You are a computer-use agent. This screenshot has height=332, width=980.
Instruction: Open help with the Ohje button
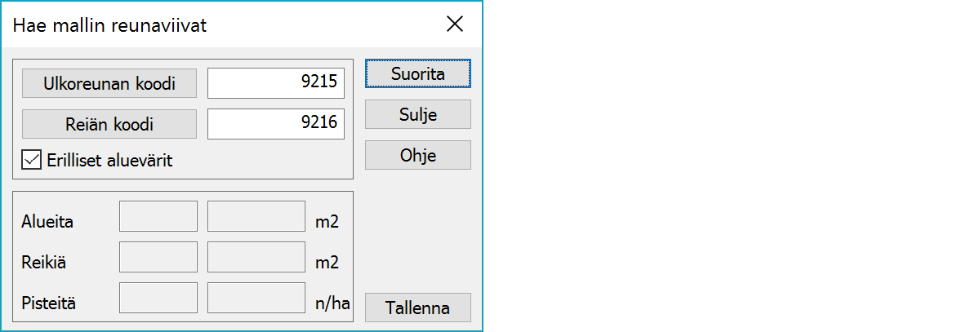pos(417,155)
